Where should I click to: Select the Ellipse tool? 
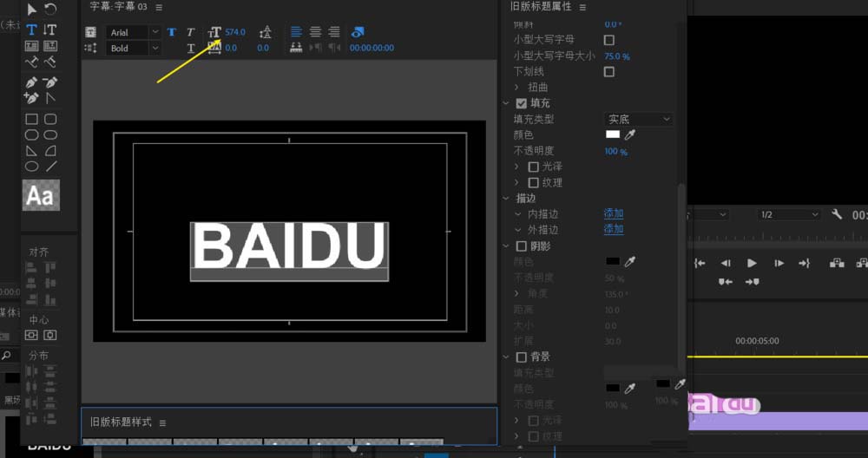(x=31, y=167)
